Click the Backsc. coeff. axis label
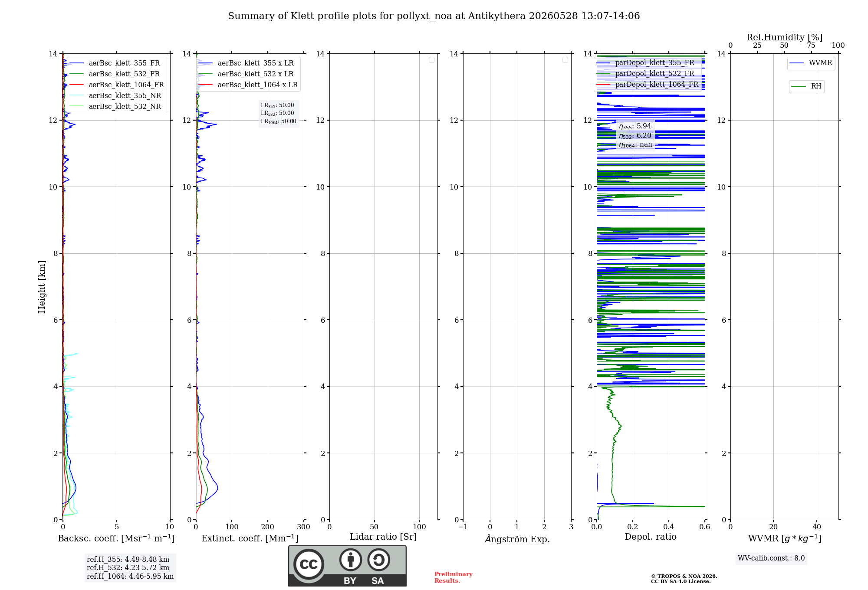This screenshot has width=868, height=590. tap(116, 538)
